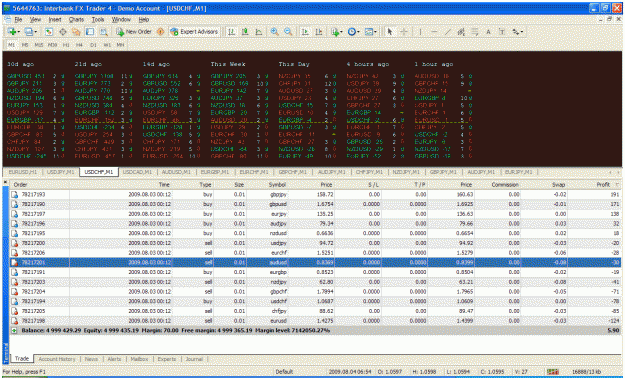
Task: Open the Strategy Tester icon
Action: [x=104, y=32]
